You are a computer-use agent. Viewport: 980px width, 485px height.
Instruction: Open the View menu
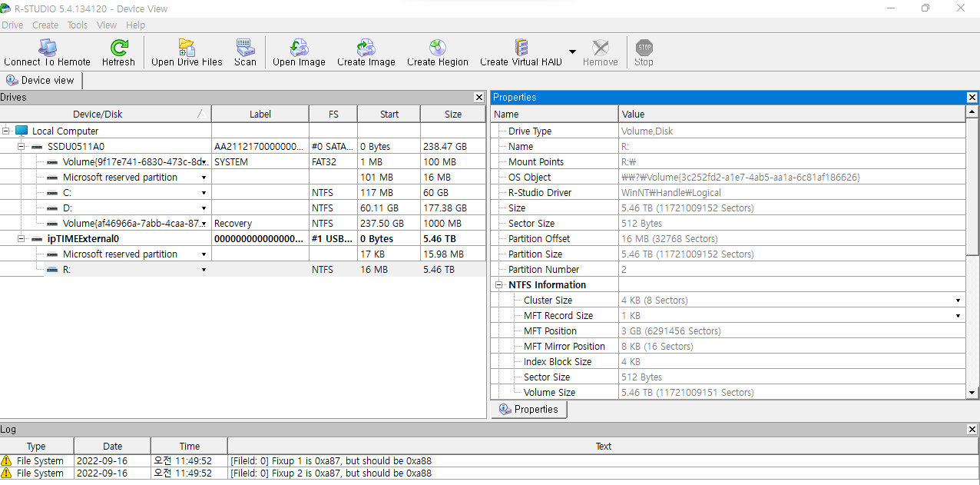click(107, 25)
